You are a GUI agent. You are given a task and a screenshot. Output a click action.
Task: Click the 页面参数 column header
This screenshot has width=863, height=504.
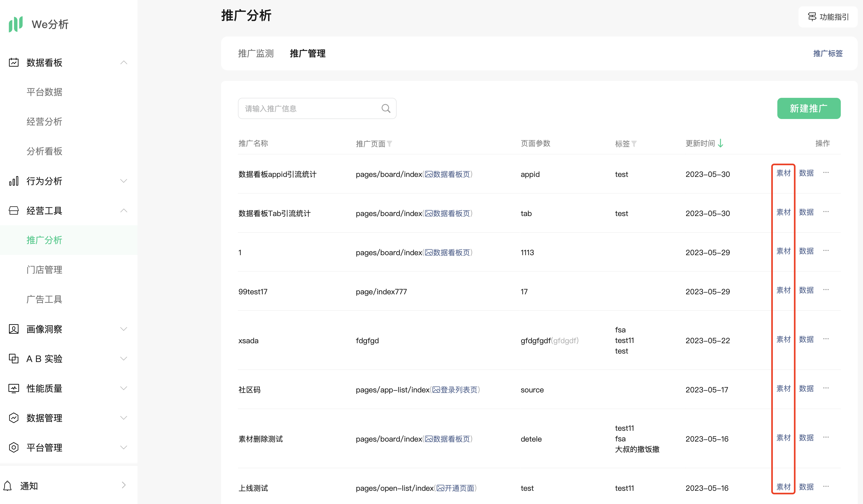pos(535,143)
